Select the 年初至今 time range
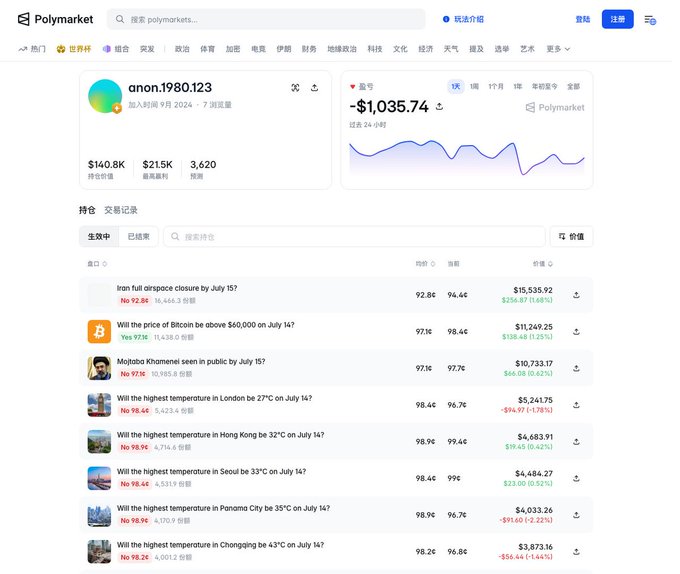Screen dimensions: 680x574 544,86
